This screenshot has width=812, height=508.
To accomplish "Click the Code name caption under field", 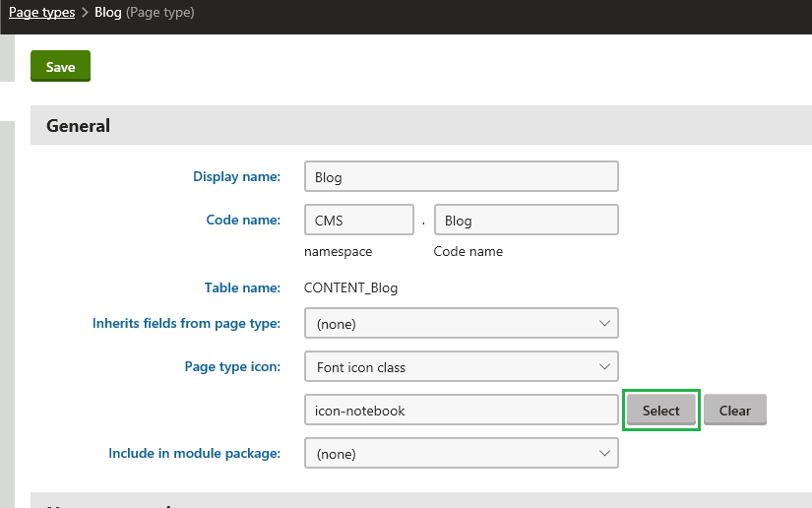I will pos(468,252).
